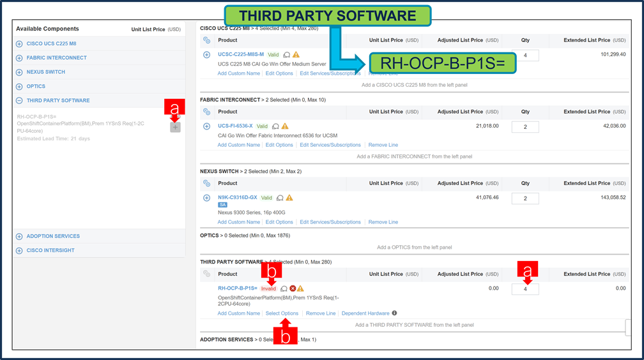Image resolution: width=644 pixels, height=360 pixels.
Task: Expand UCS-FI-6536-X product line
Action: click(206, 126)
